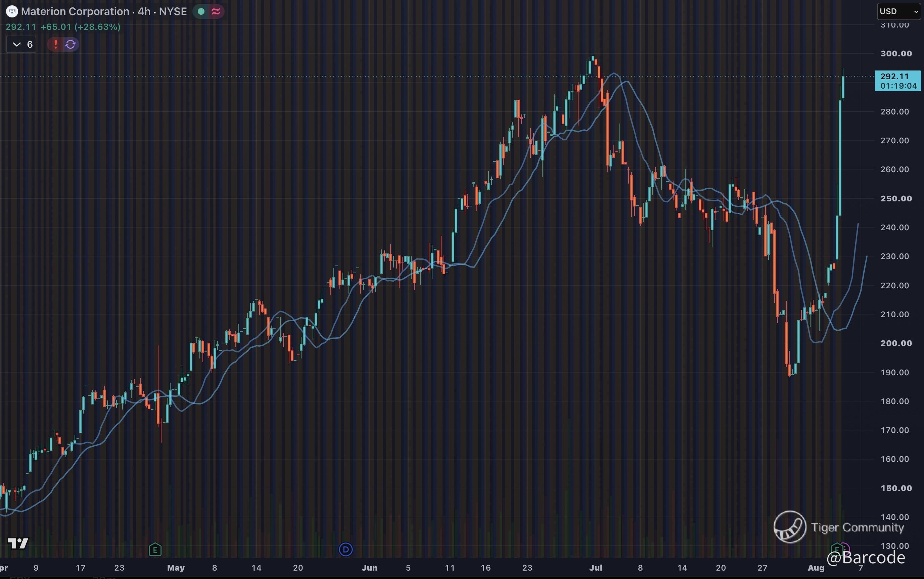
Task: Click the Jul label on time axis
Action: point(596,568)
